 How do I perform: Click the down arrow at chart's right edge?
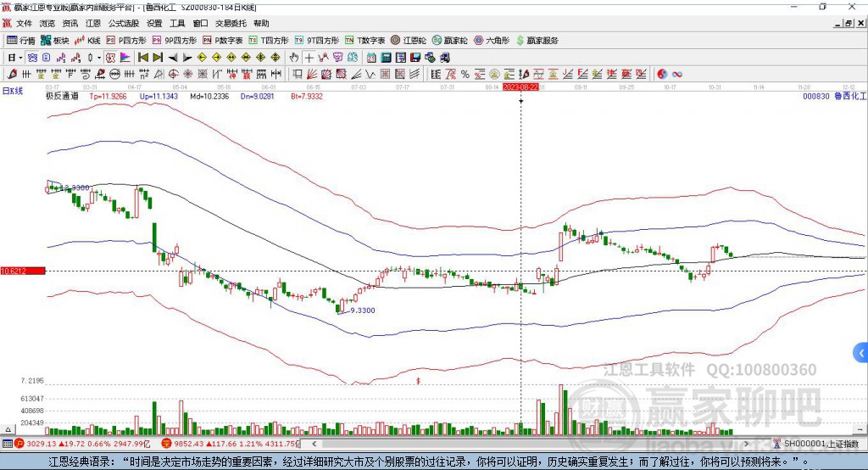pyautogui.click(x=860, y=429)
